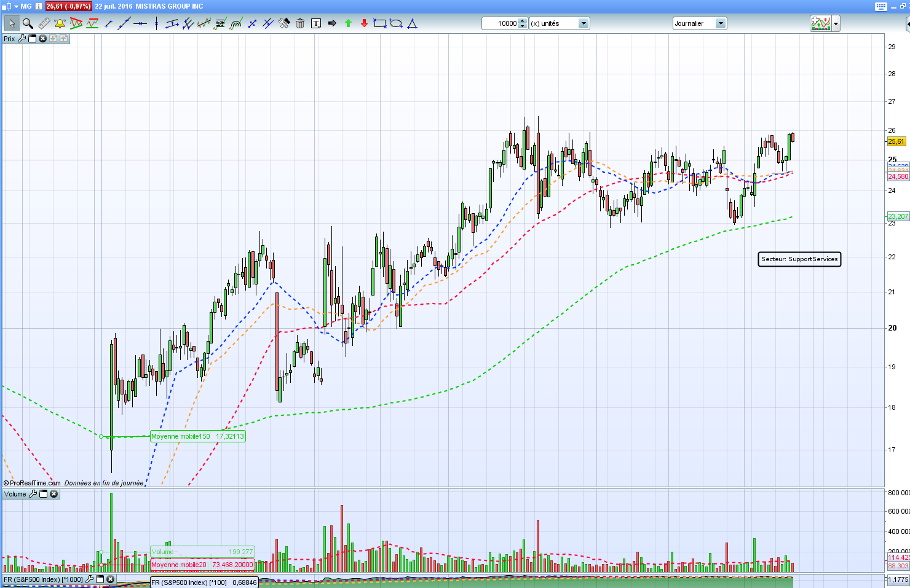Open the Journalier timeframe dropdown
The height and width of the screenshot is (588, 910).
(721, 23)
